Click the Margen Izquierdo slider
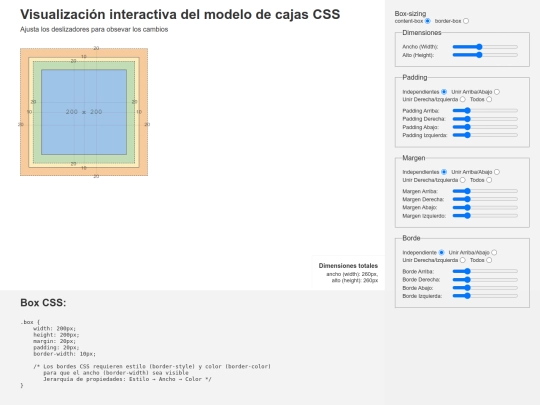 click(485, 216)
